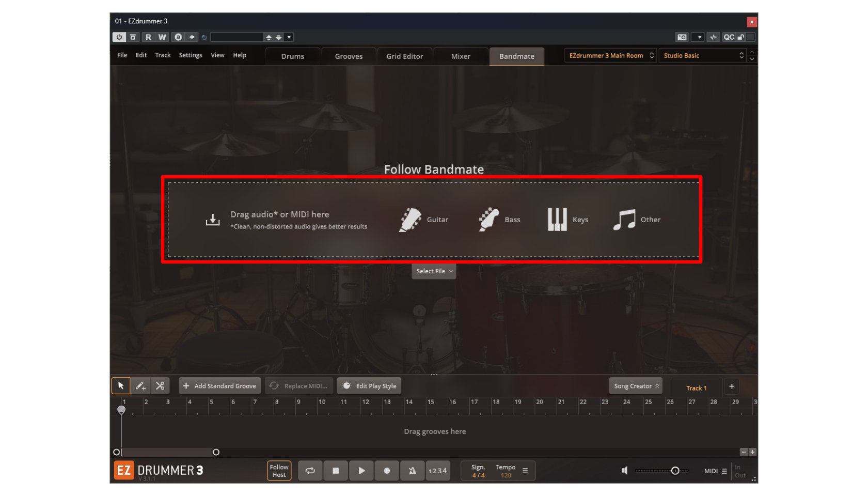Toggle loop playback on
Screen dimensions: 868x496
(310, 471)
